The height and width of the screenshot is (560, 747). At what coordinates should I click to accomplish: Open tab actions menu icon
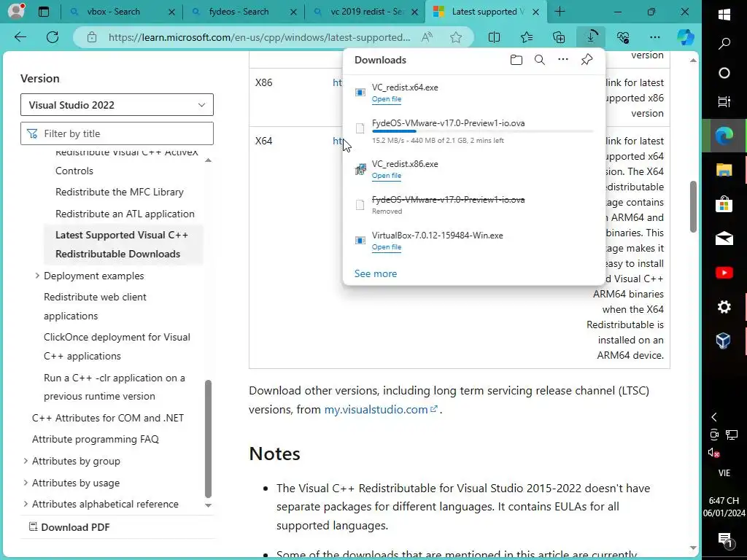tap(43, 12)
